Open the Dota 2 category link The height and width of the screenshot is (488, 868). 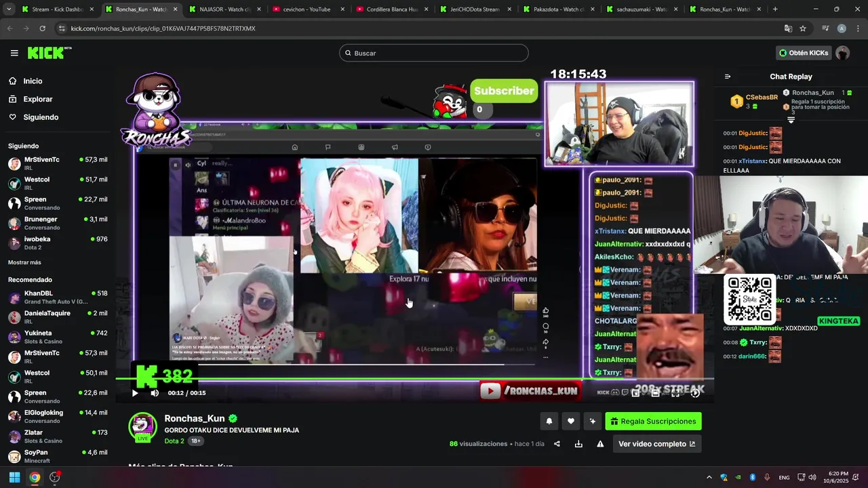(174, 441)
